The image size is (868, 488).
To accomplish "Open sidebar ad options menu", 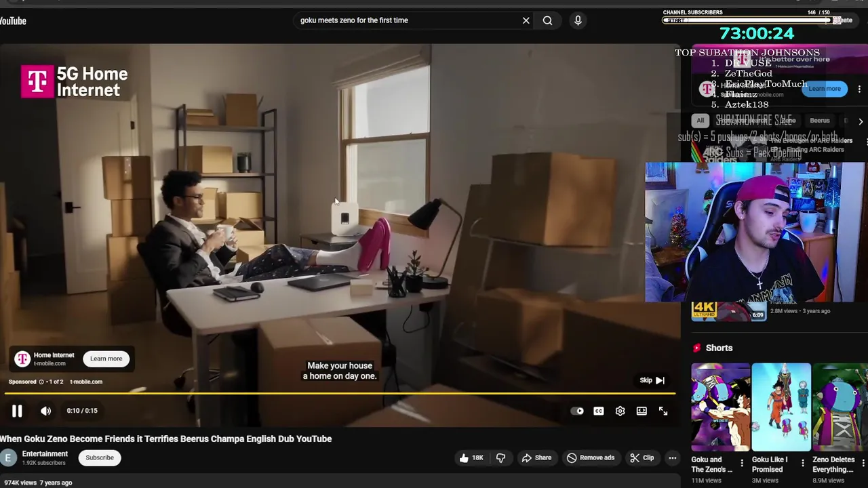I will pyautogui.click(x=859, y=89).
